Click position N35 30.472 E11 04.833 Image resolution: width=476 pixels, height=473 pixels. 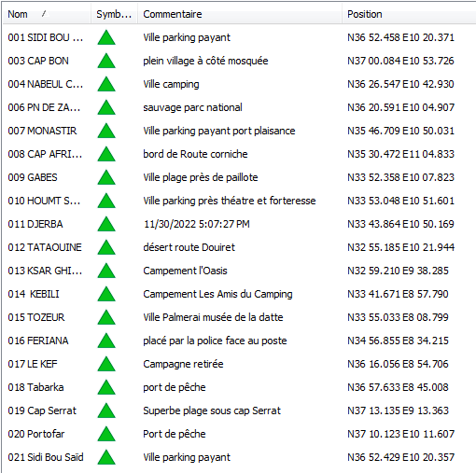click(x=400, y=154)
